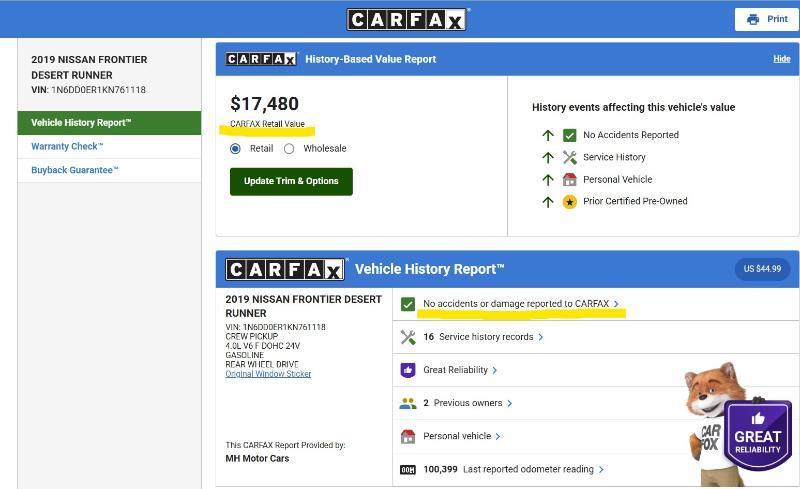
Task: Click the Update Trim & Options button
Action: (x=291, y=181)
